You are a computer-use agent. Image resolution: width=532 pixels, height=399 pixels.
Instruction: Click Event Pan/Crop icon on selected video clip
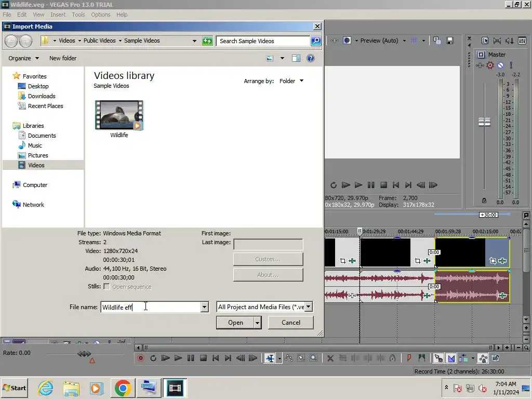493,261
